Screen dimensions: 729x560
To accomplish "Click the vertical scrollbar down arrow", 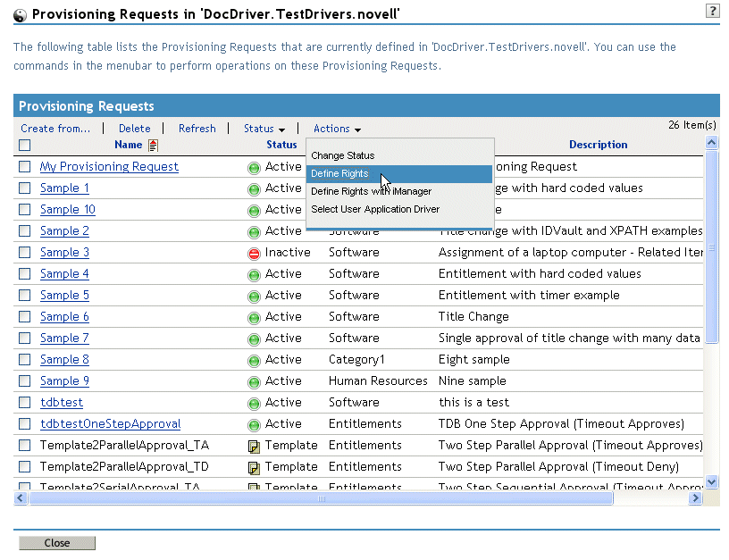I will click(712, 482).
